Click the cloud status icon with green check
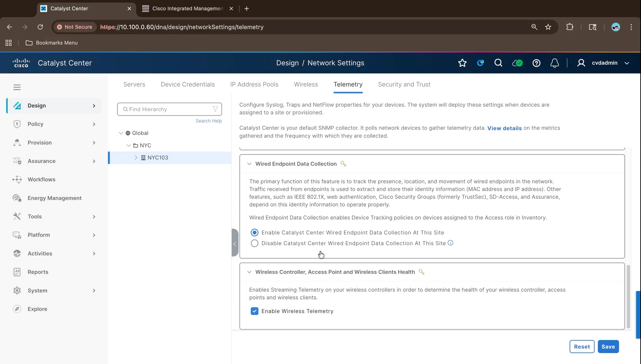The image size is (641, 364). tap(517, 63)
